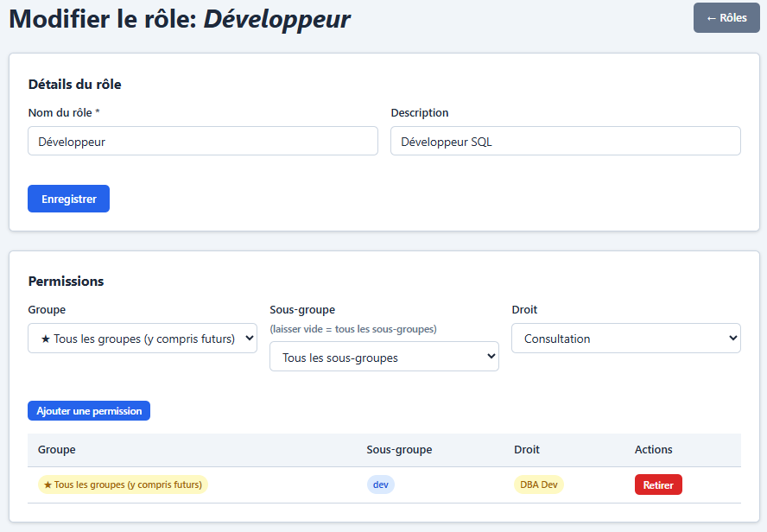This screenshot has width=767, height=532.
Task: Click Ajouter une permission button
Action: [89, 411]
